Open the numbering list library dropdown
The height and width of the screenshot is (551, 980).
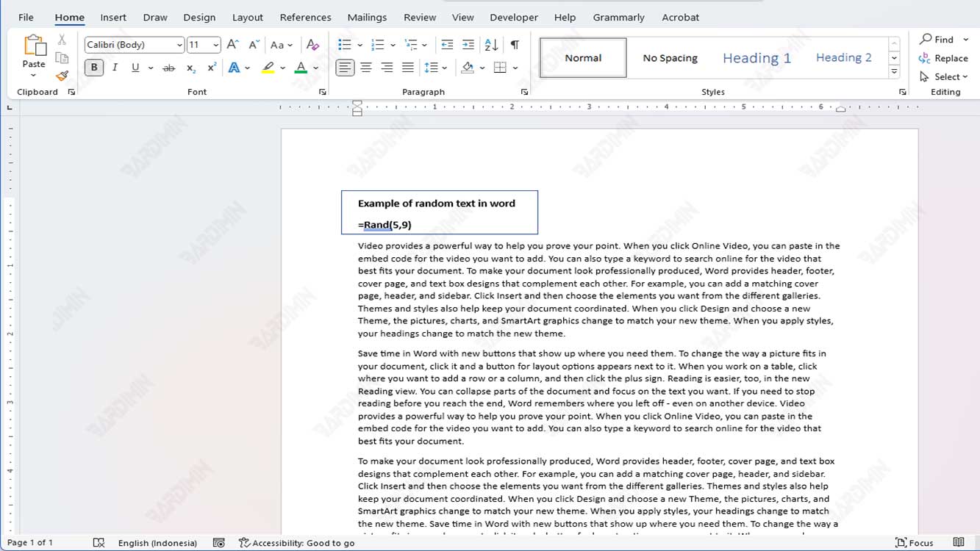393,45
